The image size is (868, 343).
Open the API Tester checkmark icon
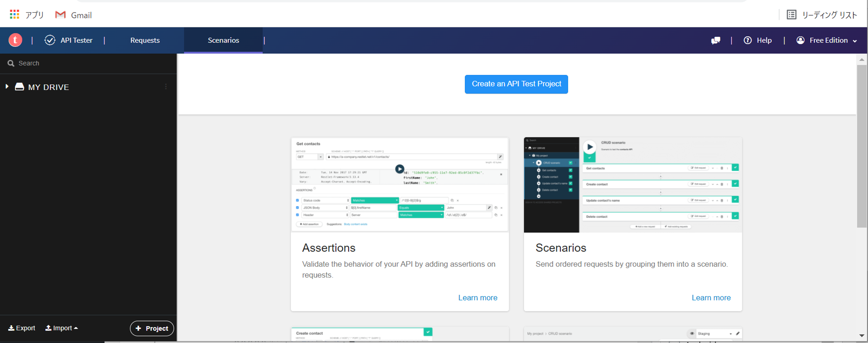(50, 40)
